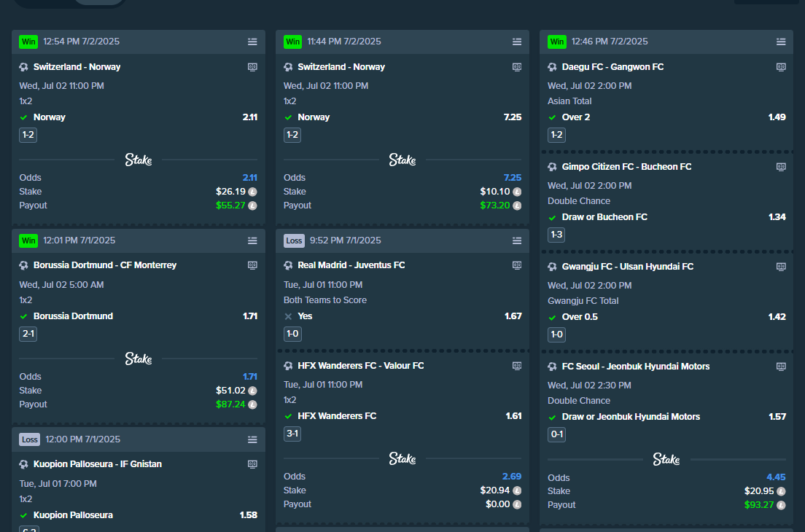Open the Gimpo Citizen FC - Bucheon FC match

click(626, 167)
